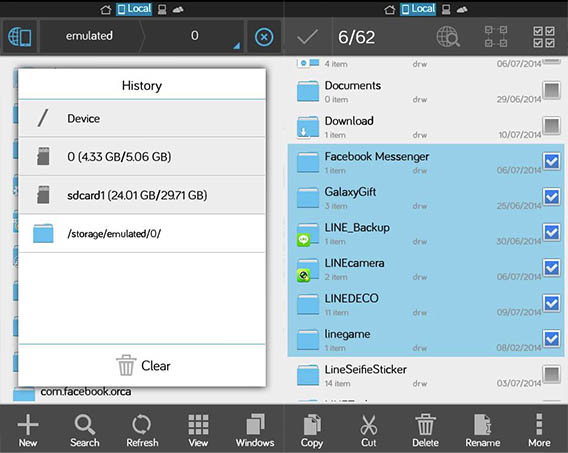Image resolution: width=568 pixels, height=453 pixels.
Task: Create new item with New button
Action: [28, 430]
